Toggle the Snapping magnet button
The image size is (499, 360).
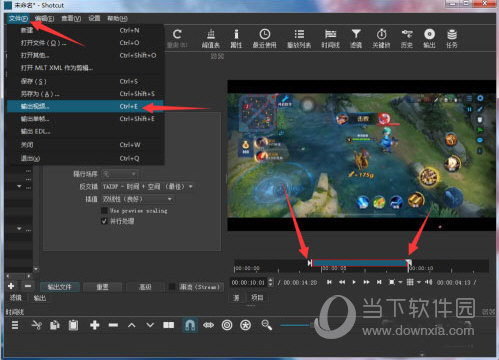coord(190,325)
